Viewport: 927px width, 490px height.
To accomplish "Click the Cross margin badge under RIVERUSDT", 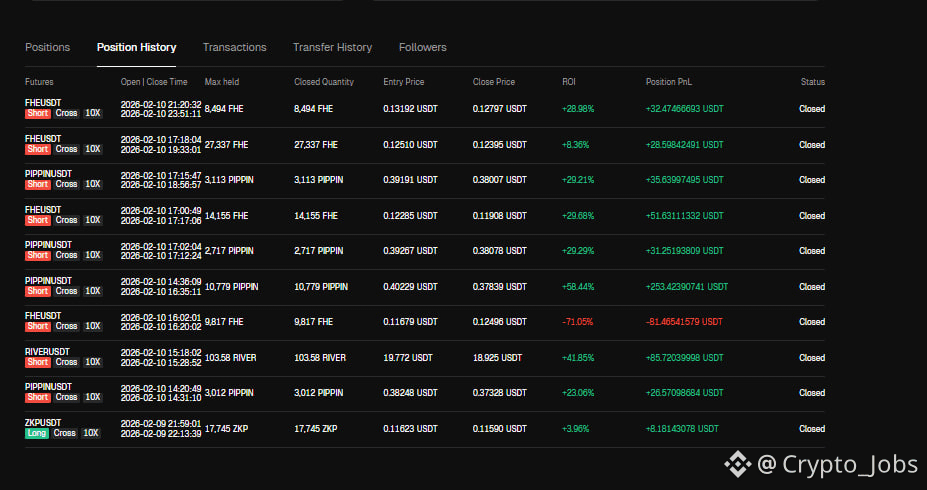I will [66, 362].
